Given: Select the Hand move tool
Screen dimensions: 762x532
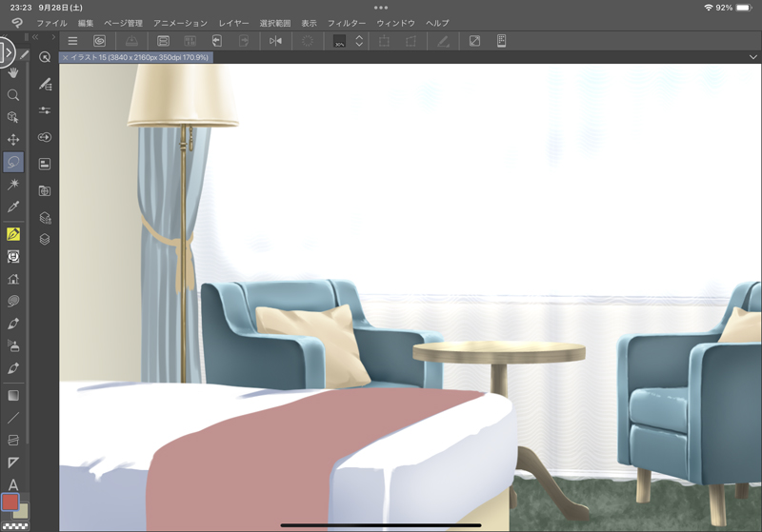Looking at the screenshot, I should pyautogui.click(x=13, y=72).
